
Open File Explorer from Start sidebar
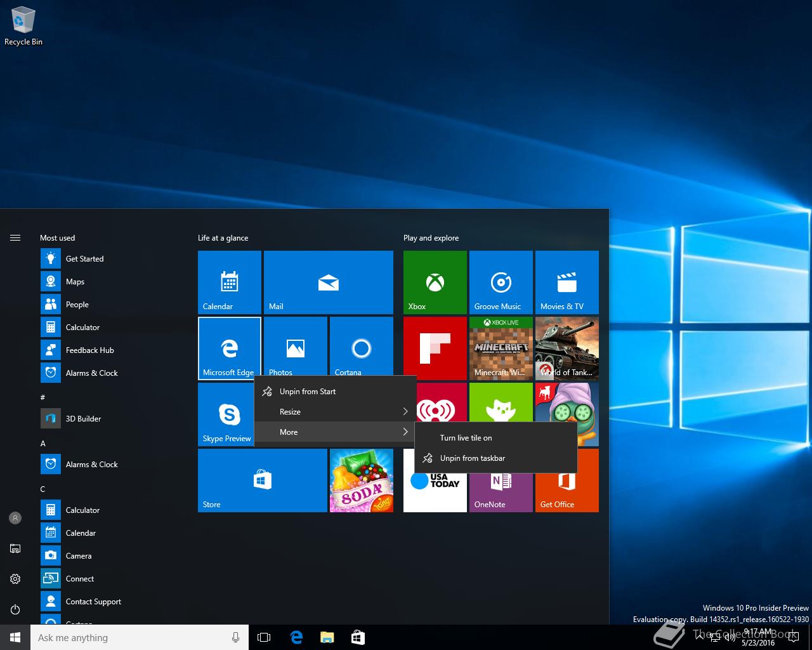[15, 548]
